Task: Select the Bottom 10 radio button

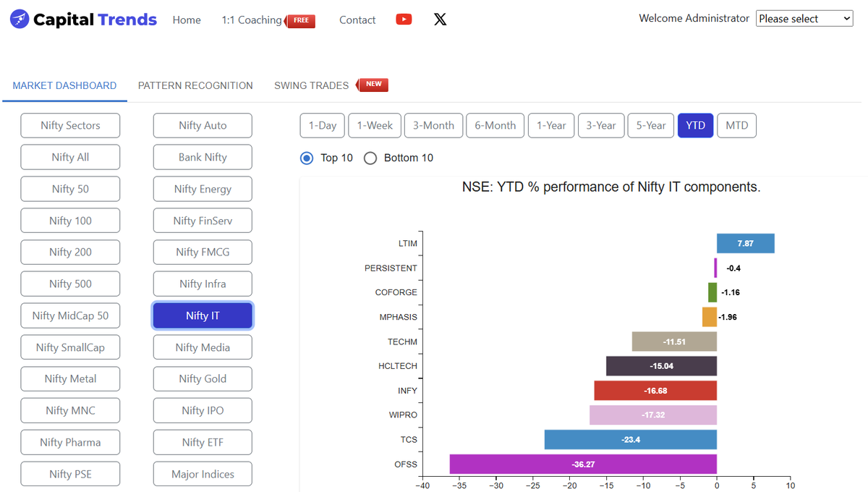Action: [370, 158]
